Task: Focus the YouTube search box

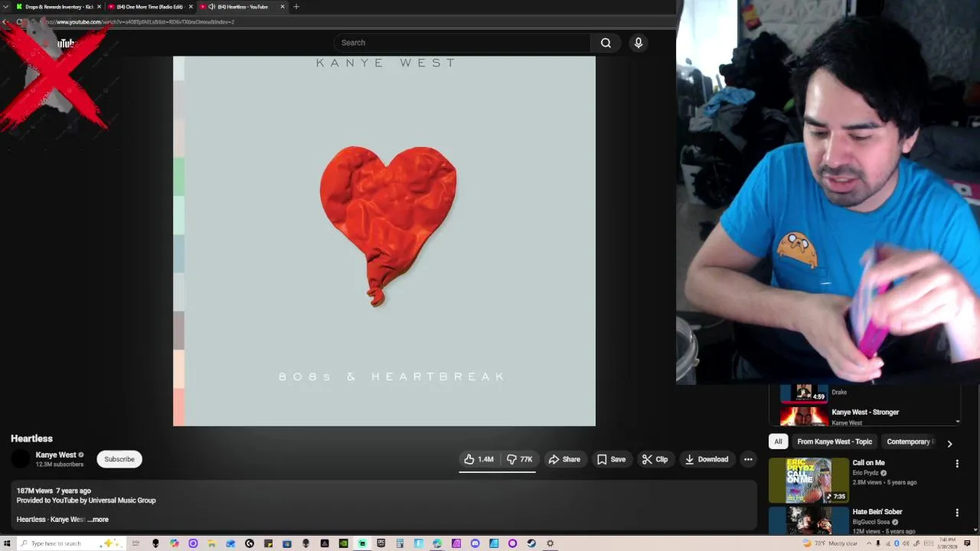Action: tap(462, 43)
